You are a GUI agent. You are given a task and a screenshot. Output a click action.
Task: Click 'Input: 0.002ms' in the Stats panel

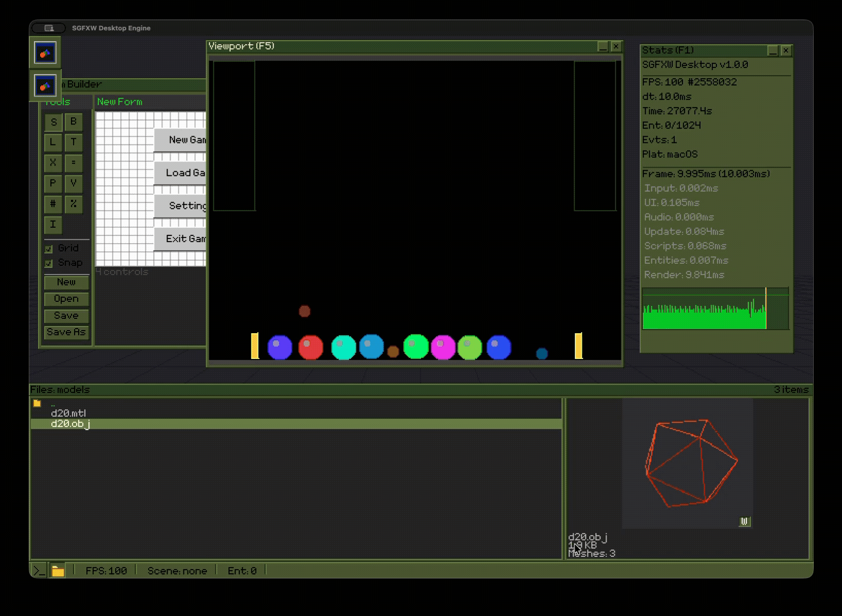coord(681,188)
